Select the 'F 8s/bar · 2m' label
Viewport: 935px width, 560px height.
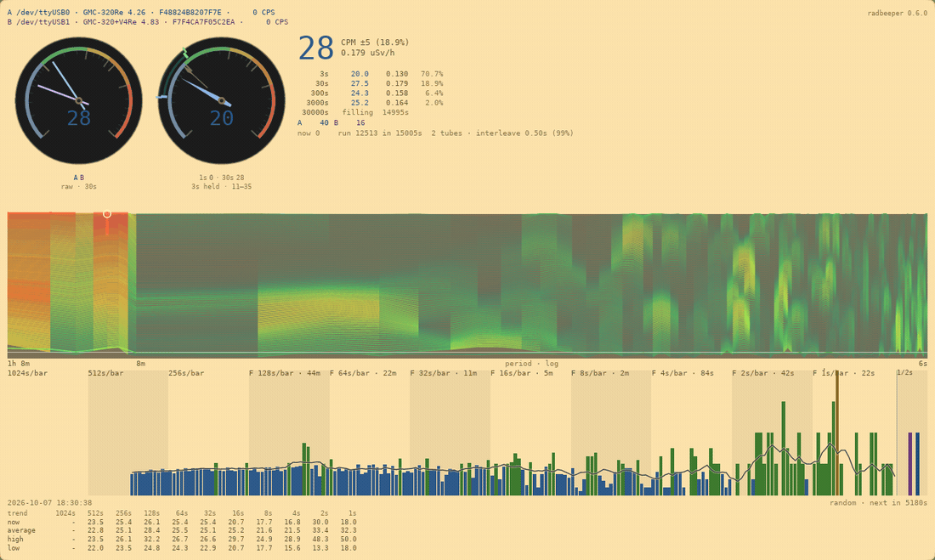pos(600,373)
